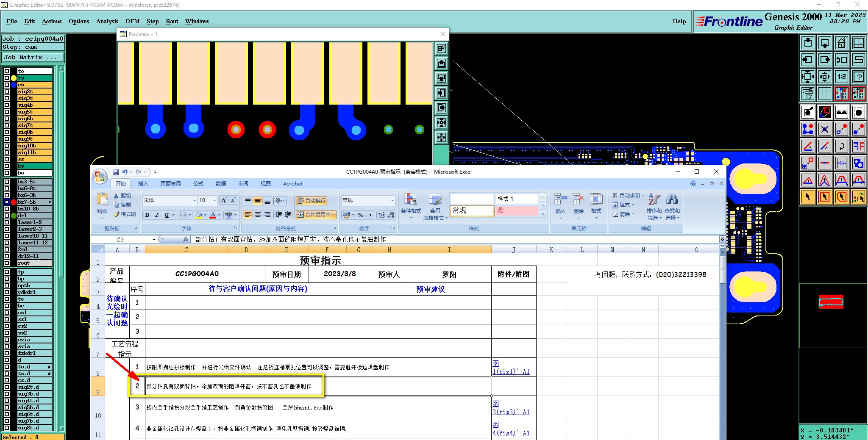Click the pan left icon in Genesis toolbar
This screenshot has height=440, width=868.
[x=808, y=60]
